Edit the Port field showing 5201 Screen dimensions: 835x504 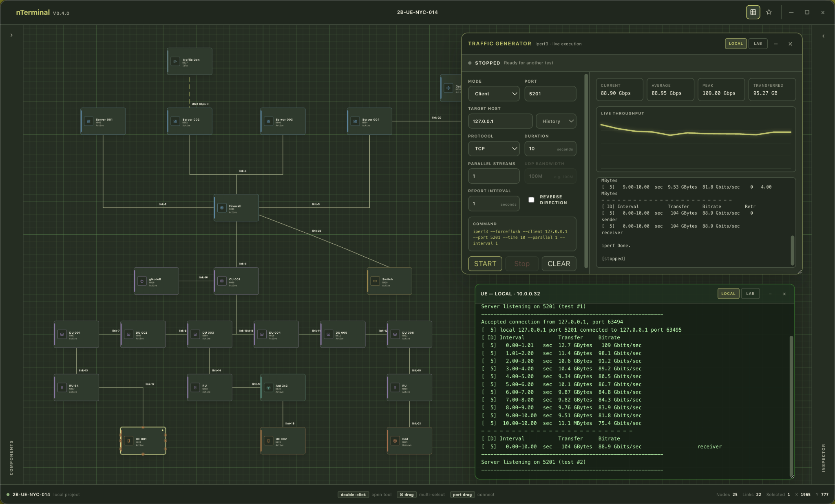550,94
